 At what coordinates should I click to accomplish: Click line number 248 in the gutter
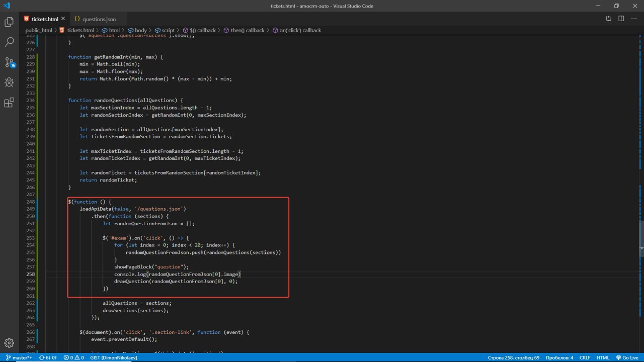pos(30,202)
